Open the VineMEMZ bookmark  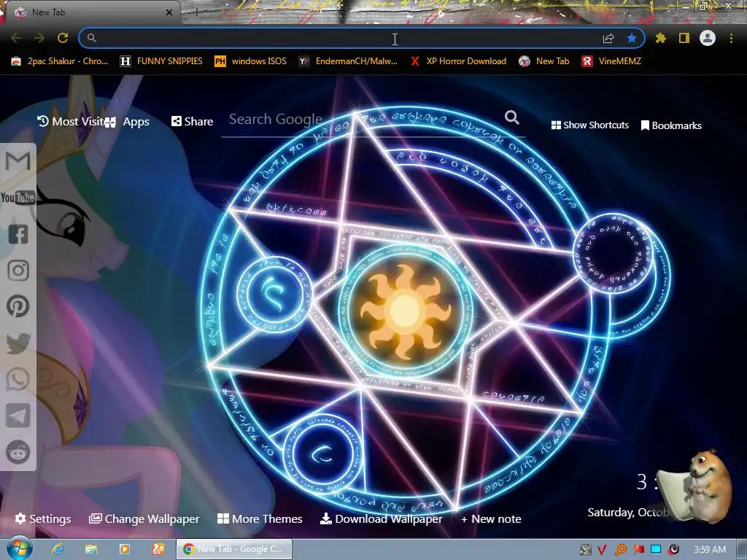click(x=611, y=61)
